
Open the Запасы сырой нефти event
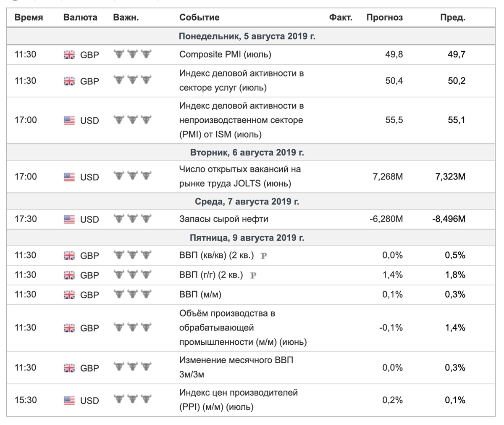223,219
